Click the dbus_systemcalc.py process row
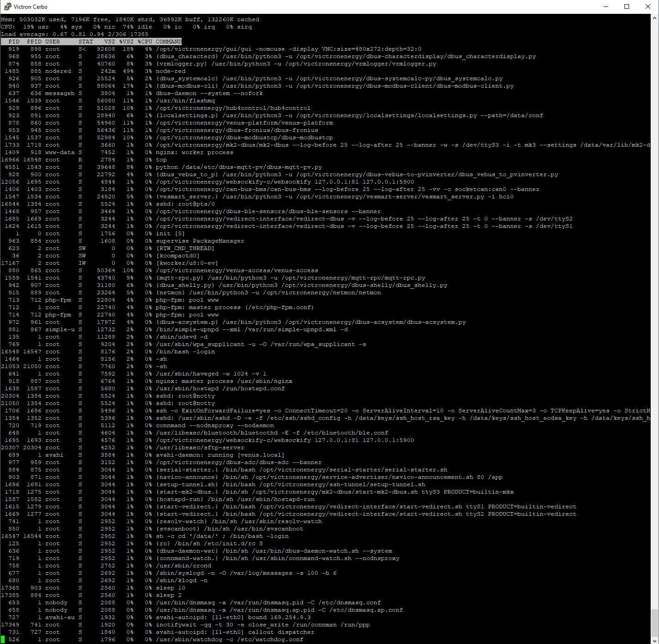The image size is (659, 644). coord(252,78)
